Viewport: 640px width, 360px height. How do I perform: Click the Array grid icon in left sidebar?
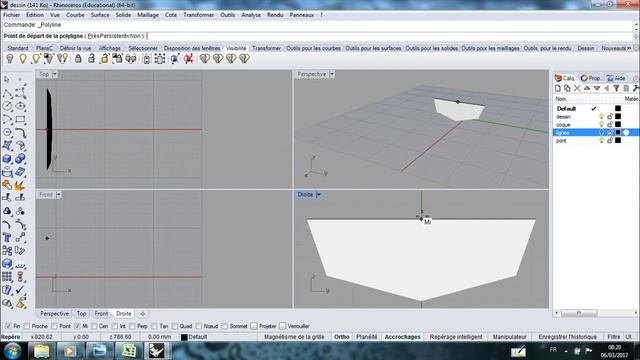(7, 277)
